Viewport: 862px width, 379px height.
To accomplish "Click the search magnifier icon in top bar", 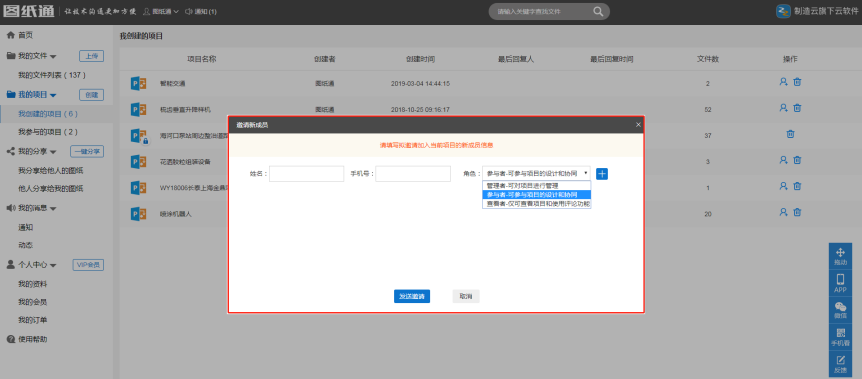I will (x=598, y=12).
